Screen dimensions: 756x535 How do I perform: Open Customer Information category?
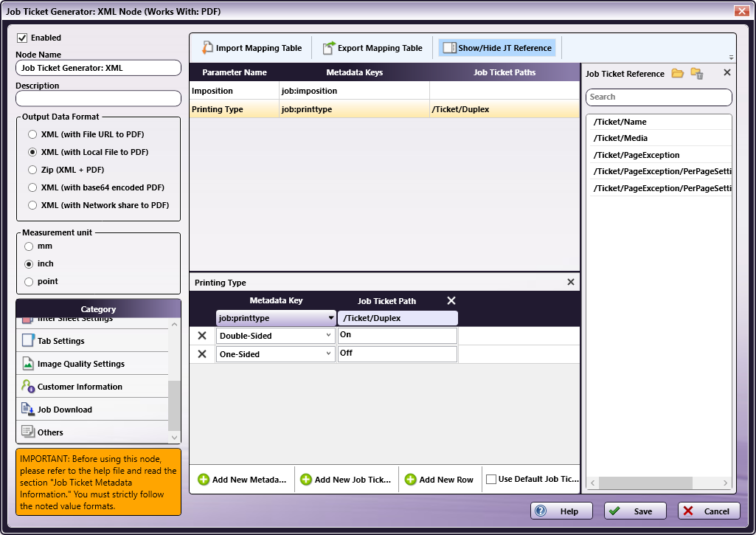93,386
